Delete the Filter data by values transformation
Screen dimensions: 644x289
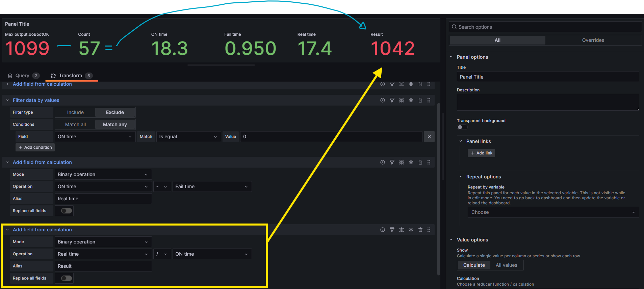click(x=420, y=100)
